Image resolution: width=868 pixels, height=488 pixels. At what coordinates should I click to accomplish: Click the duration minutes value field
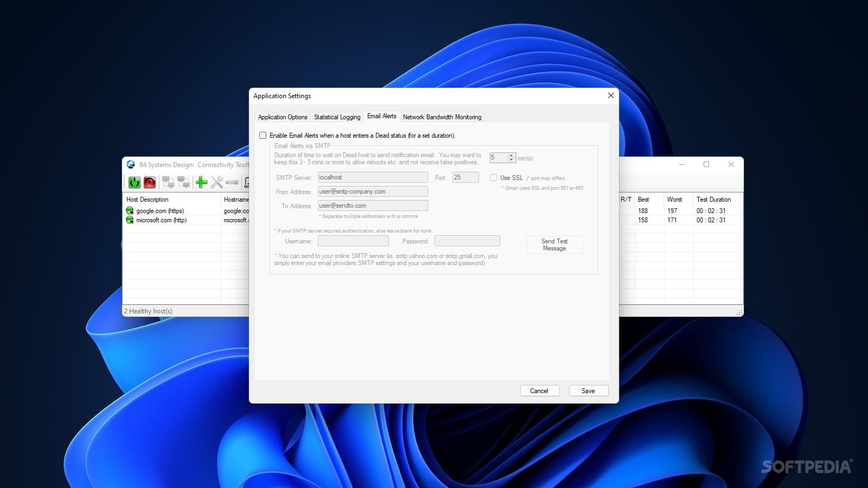[x=499, y=158]
